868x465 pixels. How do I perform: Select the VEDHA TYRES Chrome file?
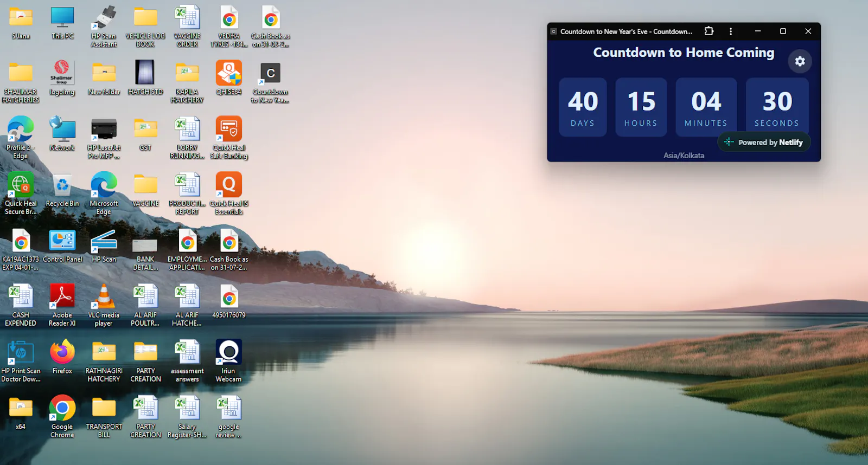tap(229, 27)
